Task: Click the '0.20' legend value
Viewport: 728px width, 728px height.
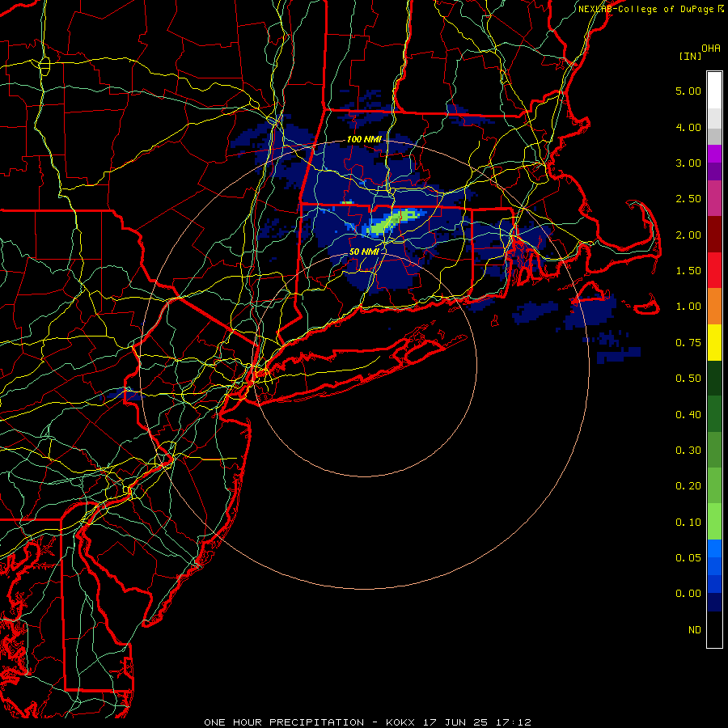Action: point(688,486)
